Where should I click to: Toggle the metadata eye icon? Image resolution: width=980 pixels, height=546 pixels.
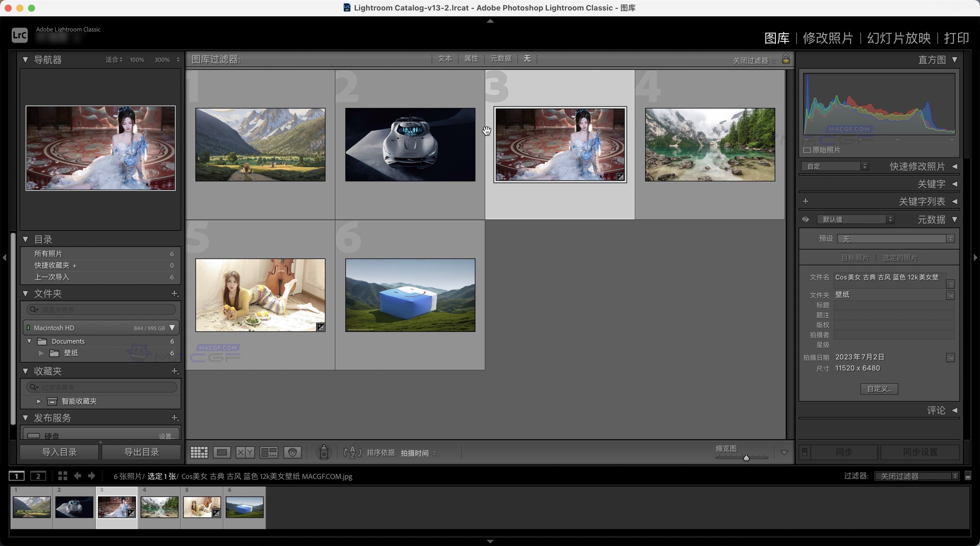click(805, 219)
